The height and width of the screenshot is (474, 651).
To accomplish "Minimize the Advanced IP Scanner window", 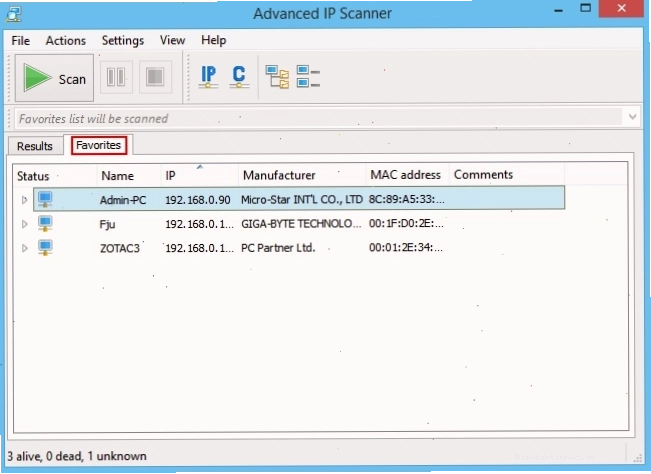I will click(558, 10).
